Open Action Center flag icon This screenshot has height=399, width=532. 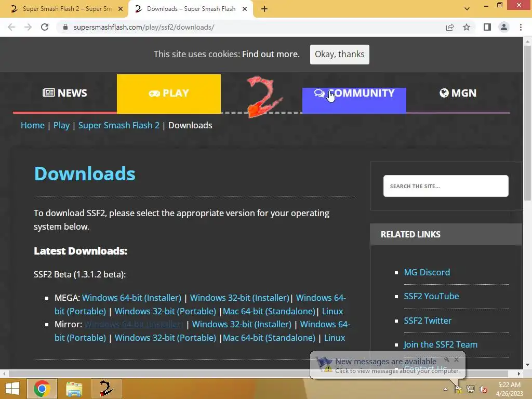[x=458, y=389]
